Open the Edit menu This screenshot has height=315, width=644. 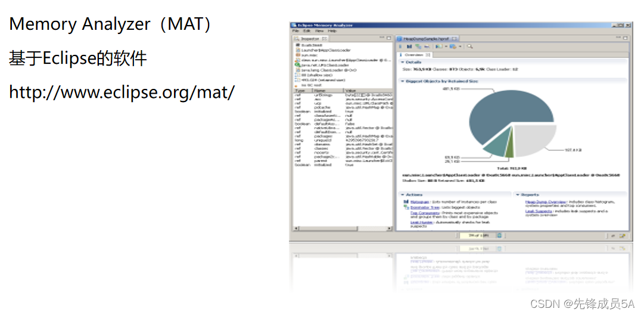click(x=307, y=31)
